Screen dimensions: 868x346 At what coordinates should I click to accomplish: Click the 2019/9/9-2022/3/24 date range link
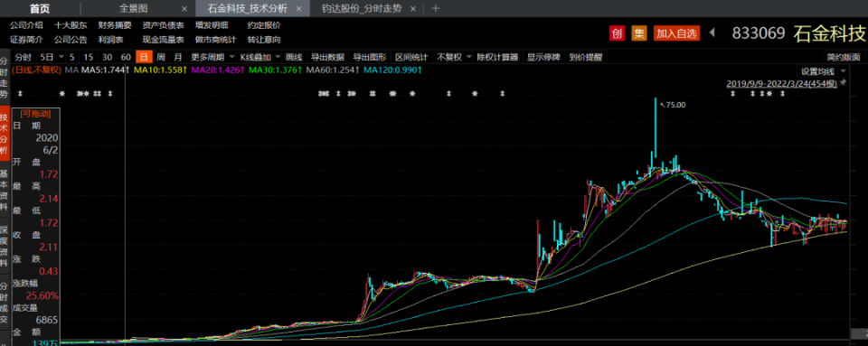click(781, 83)
